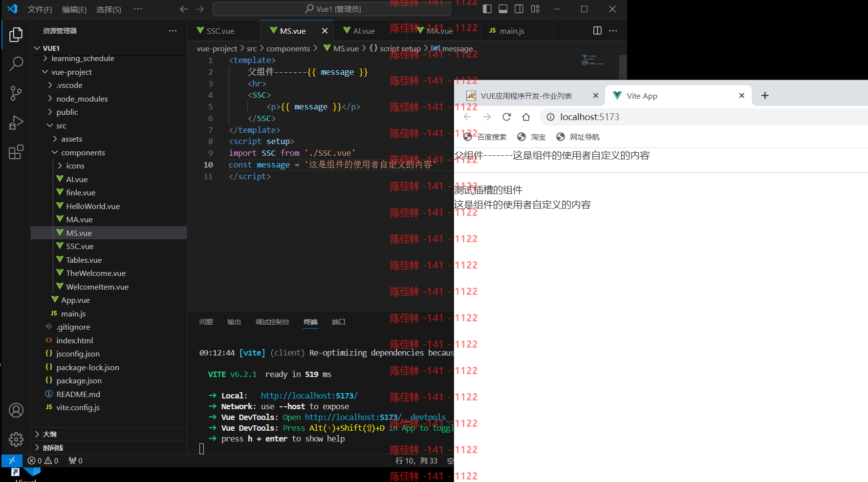Viewport: 868px width, 482px height.
Task: Open the 文件(F) menu
Action: click(40, 9)
